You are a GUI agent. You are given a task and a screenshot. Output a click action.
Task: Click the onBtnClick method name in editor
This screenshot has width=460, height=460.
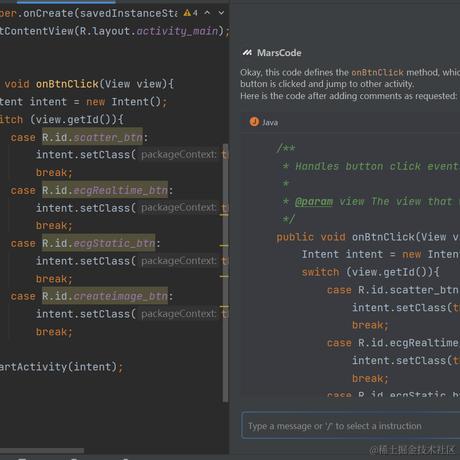[67, 84]
